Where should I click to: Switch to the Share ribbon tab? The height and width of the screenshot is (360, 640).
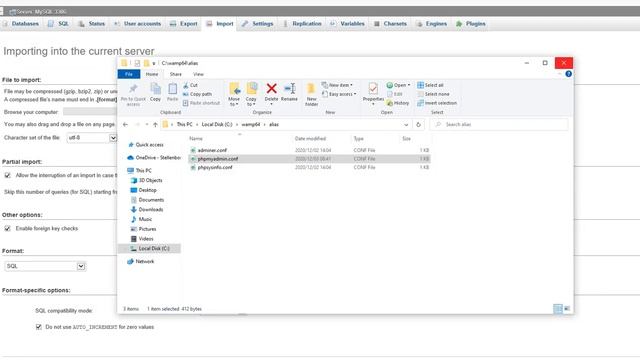click(176, 74)
